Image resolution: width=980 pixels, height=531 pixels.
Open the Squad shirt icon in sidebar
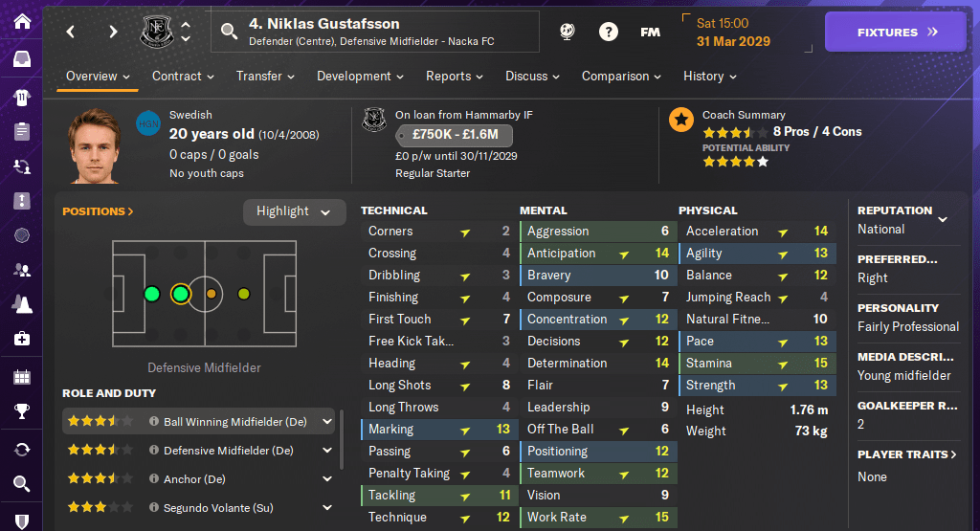(21, 97)
